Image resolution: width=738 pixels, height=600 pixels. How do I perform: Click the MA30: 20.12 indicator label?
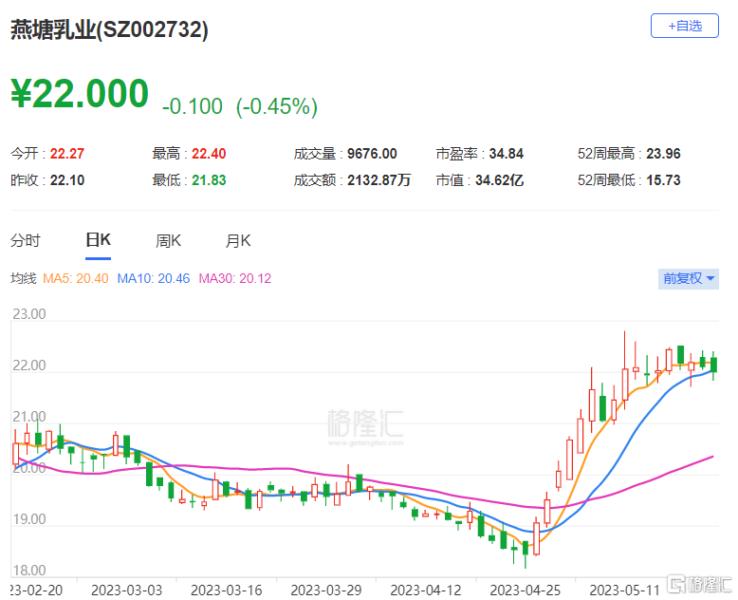[x=235, y=279]
